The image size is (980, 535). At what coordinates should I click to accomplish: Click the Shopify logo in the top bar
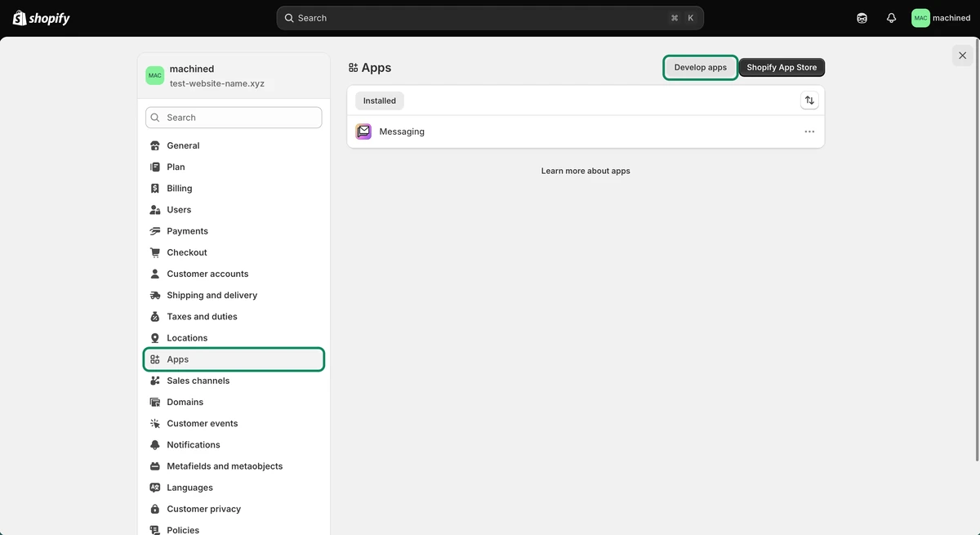point(42,18)
